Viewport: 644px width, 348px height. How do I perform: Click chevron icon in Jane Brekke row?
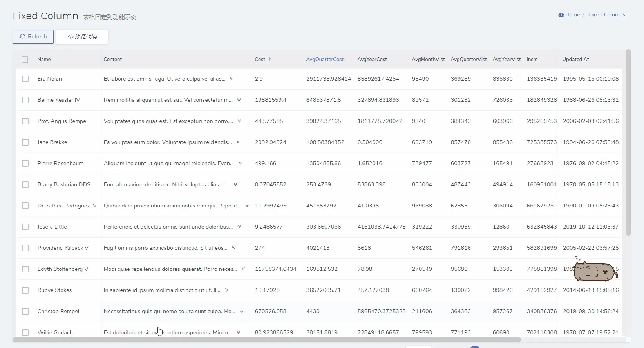[x=238, y=142]
